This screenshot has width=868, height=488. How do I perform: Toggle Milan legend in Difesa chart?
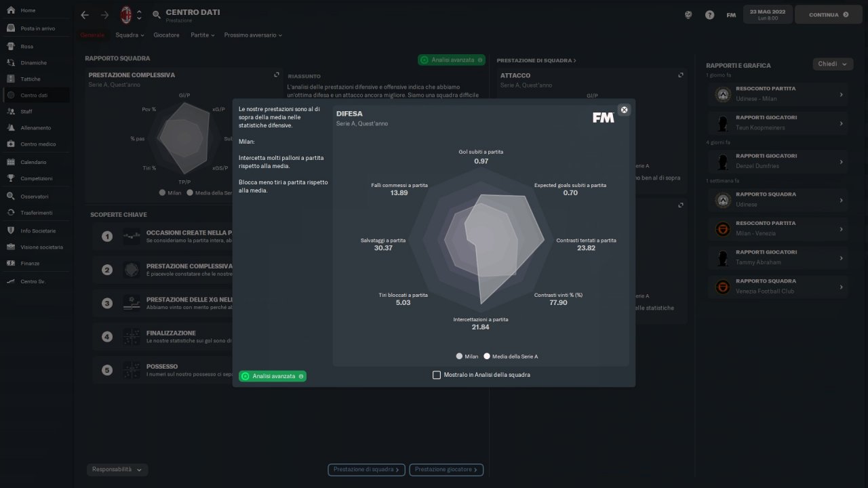click(468, 356)
